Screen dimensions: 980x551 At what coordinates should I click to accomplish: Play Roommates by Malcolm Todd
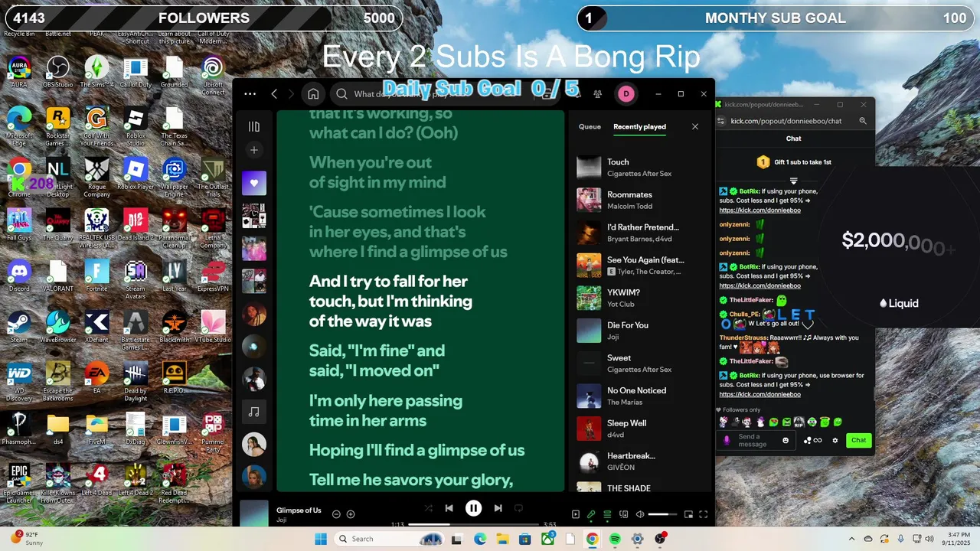(642, 200)
